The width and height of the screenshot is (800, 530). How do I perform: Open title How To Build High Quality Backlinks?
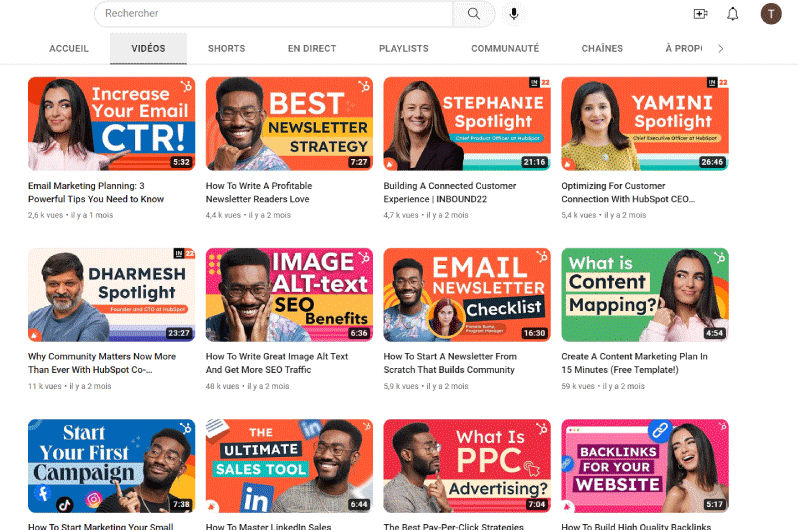[636, 526]
